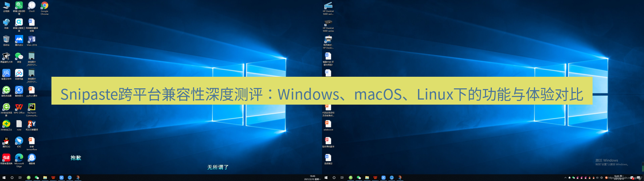
Task: Select the note text file
Action: (19, 125)
